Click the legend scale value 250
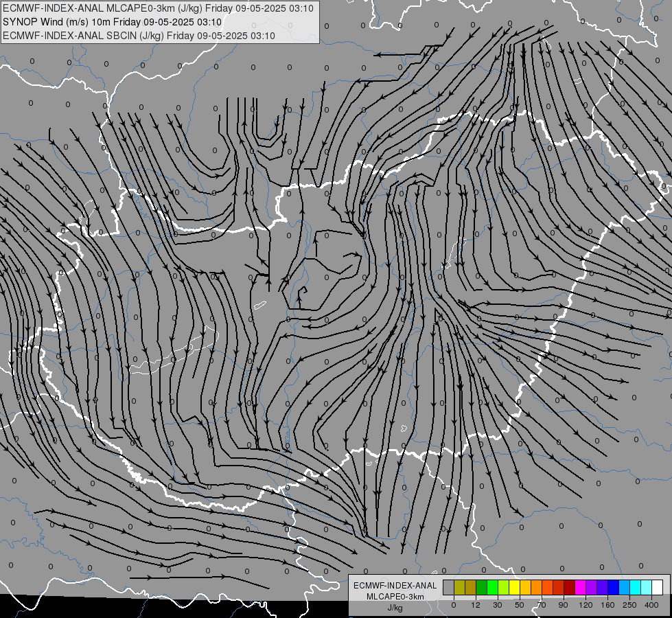The width and height of the screenshot is (672, 618). (629, 605)
